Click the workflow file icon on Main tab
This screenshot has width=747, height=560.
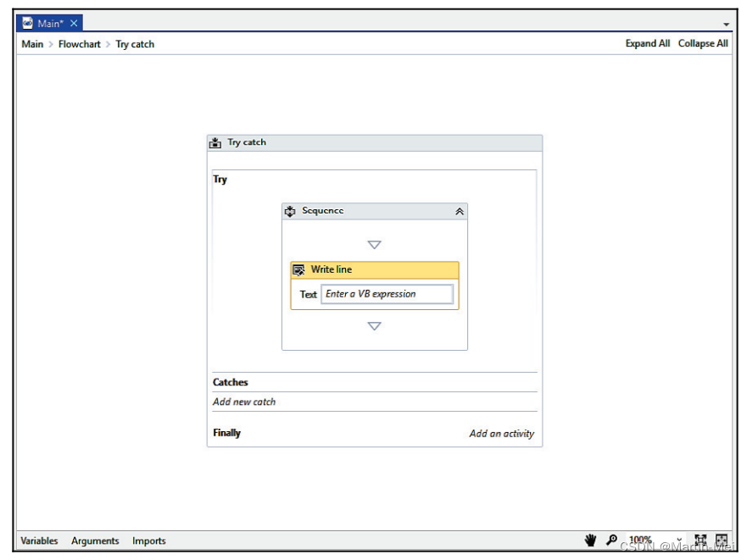[x=28, y=23]
